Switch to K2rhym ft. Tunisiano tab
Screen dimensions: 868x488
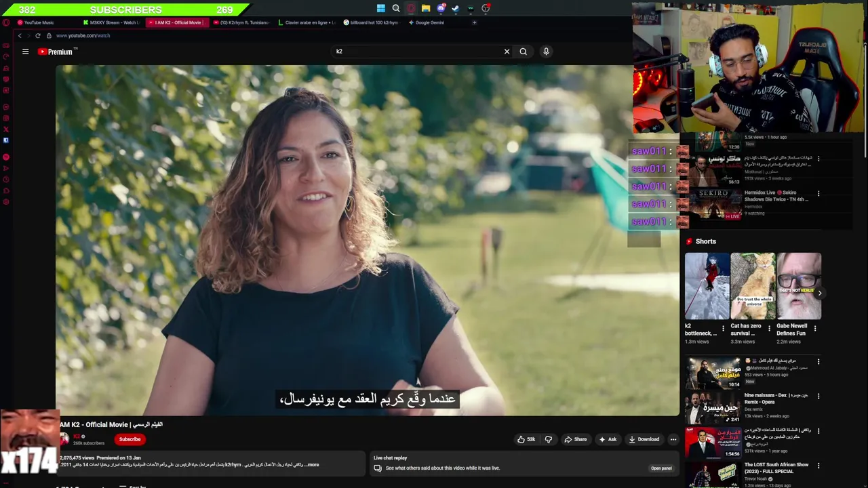point(241,22)
